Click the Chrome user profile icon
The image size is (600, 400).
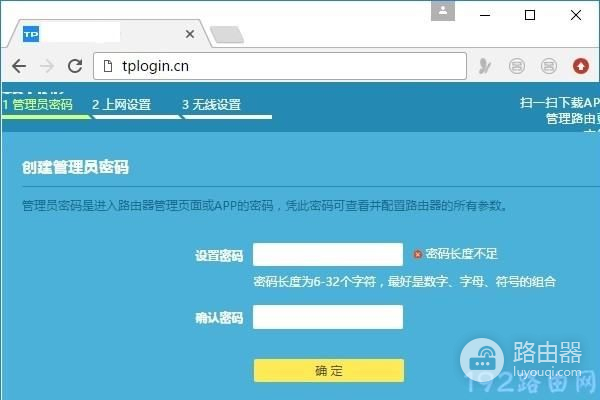coord(443,11)
